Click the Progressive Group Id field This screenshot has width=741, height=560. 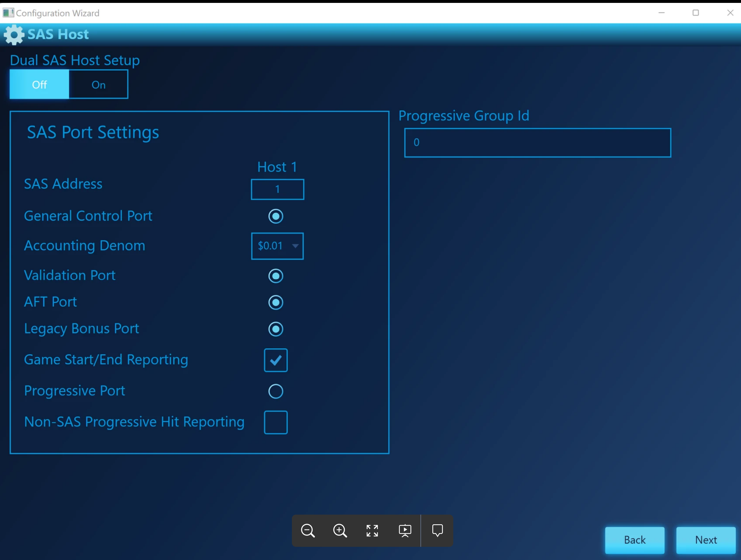point(537,143)
